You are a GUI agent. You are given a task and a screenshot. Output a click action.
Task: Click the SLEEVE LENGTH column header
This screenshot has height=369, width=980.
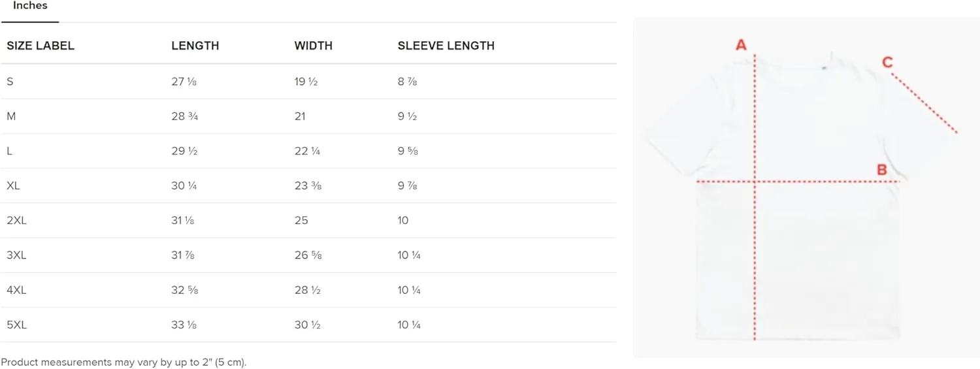(446, 46)
